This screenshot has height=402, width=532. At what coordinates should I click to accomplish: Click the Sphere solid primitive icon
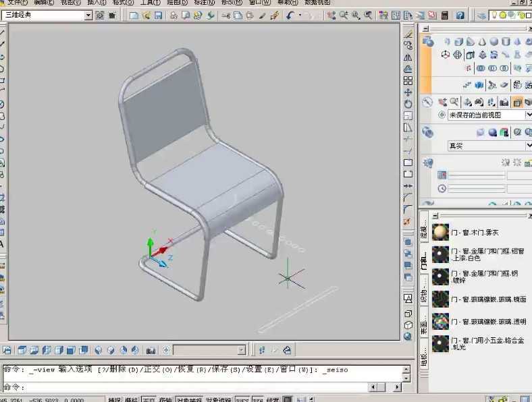tap(494, 42)
